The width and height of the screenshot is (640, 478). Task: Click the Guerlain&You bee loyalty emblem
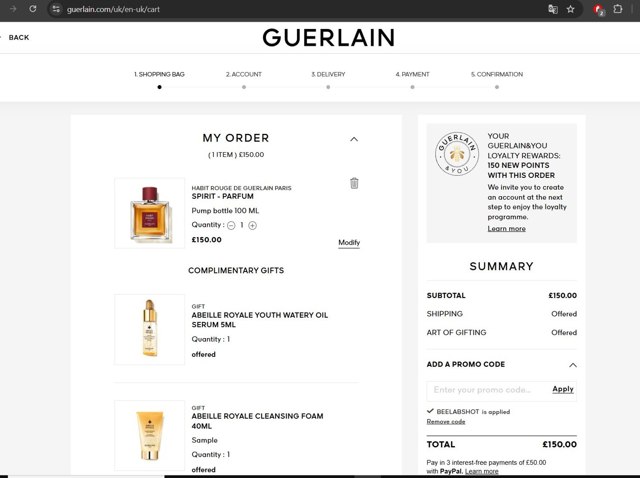[456, 154]
